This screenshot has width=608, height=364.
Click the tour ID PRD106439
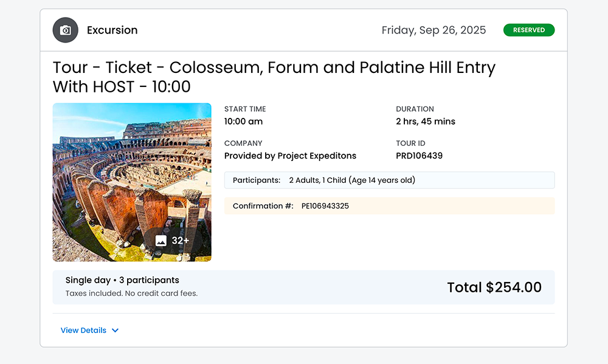coord(419,156)
